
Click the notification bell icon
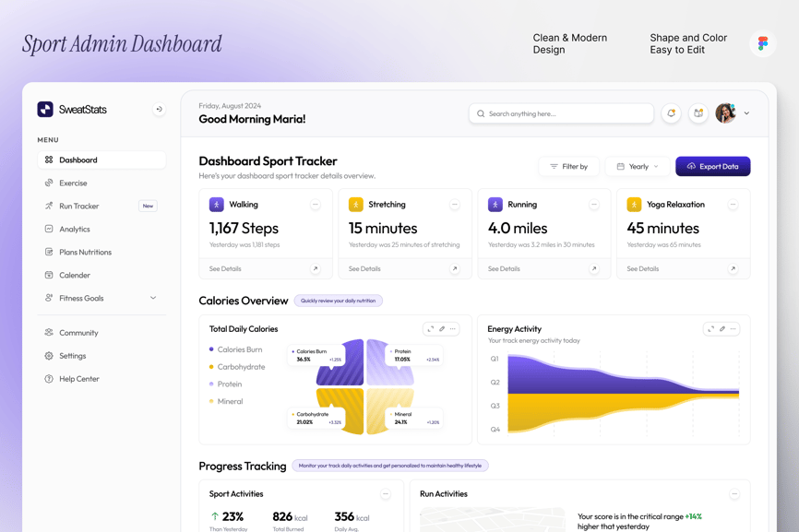coord(671,113)
